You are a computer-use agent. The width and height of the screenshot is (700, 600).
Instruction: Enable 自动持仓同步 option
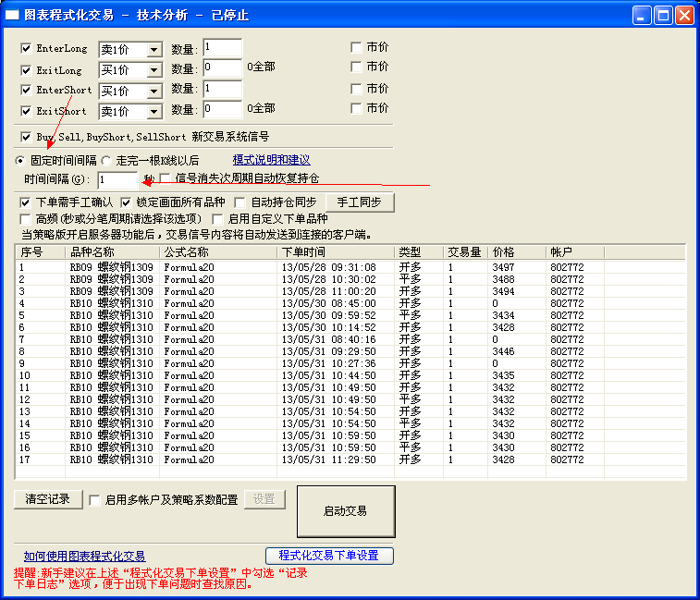tap(240, 202)
